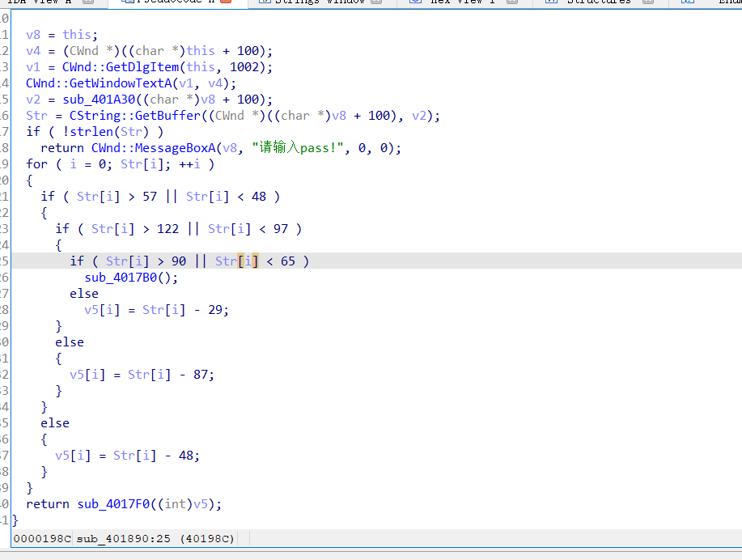
Task: Click the CWnd::GetWindowTextA call
Action: pos(99,83)
